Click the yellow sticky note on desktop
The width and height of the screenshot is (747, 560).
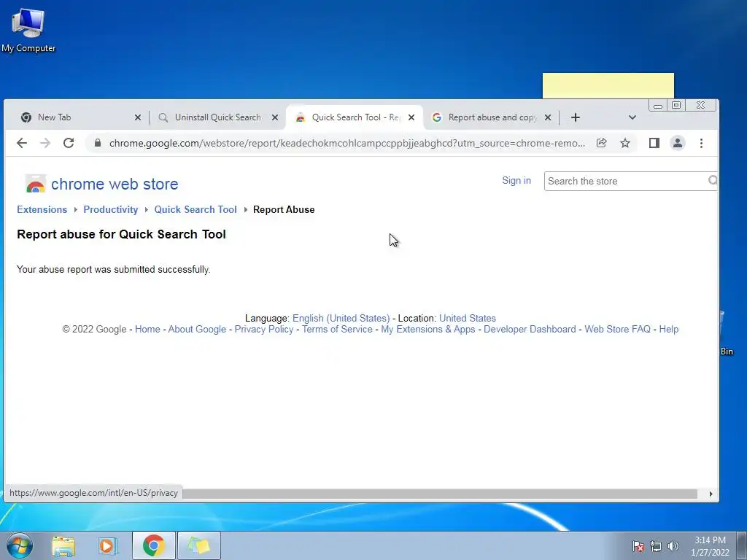pos(608,86)
